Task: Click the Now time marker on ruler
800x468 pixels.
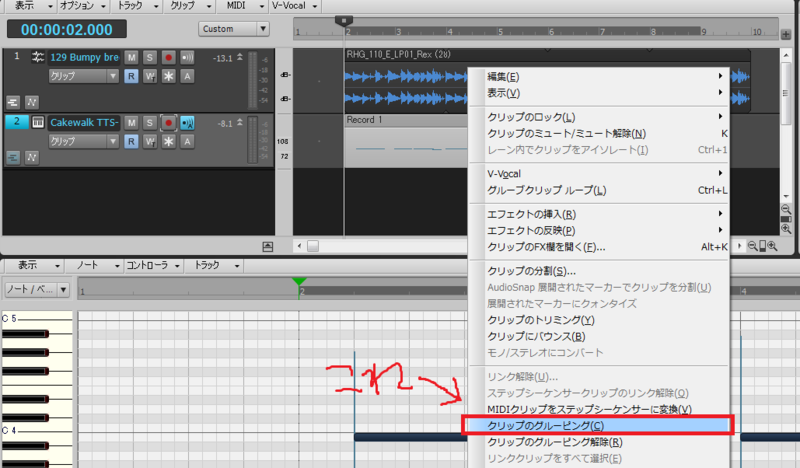Action: pyautogui.click(x=344, y=21)
